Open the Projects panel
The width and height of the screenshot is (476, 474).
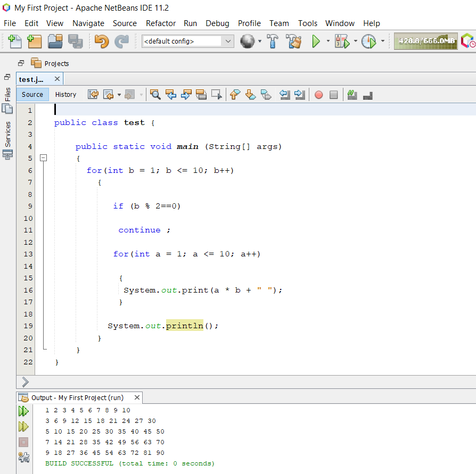click(x=50, y=63)
